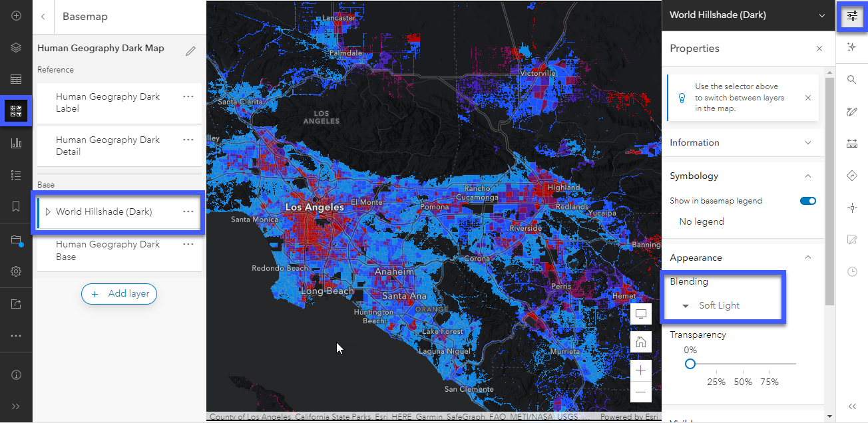This screenshot has height=423, width=868.
Task: Open the Tables icon in left toolbar
Action: pyautogui.click(x=16, y=80)
